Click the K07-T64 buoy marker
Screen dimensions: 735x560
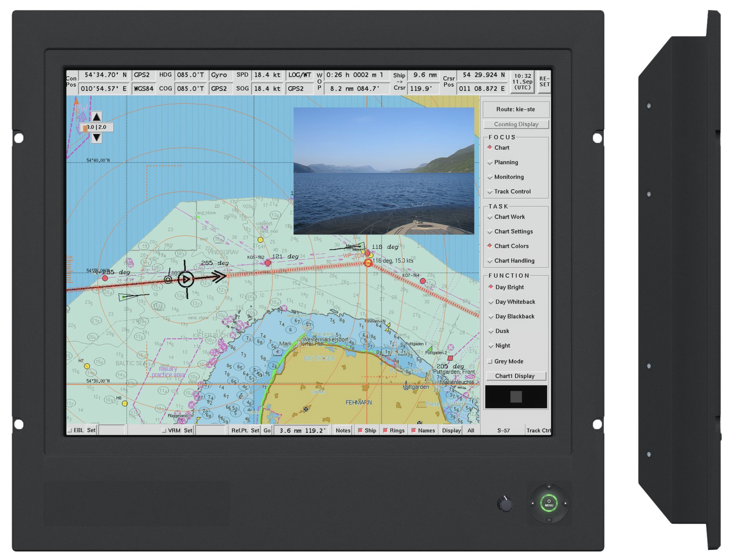pos(423,281)
